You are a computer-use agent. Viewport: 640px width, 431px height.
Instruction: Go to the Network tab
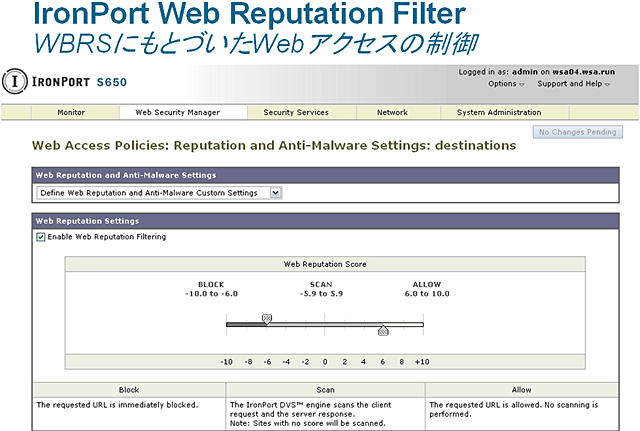(x=392, y=113)
